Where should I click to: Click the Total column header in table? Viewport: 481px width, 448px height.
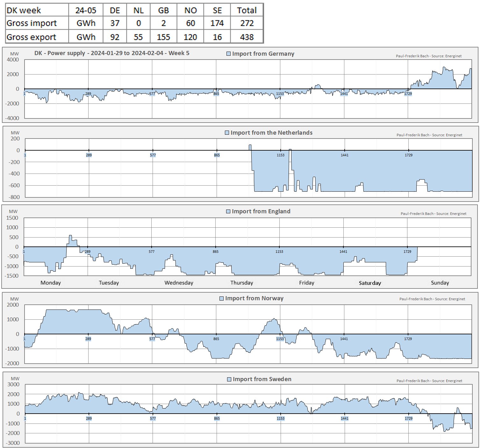tap(247, 10)
